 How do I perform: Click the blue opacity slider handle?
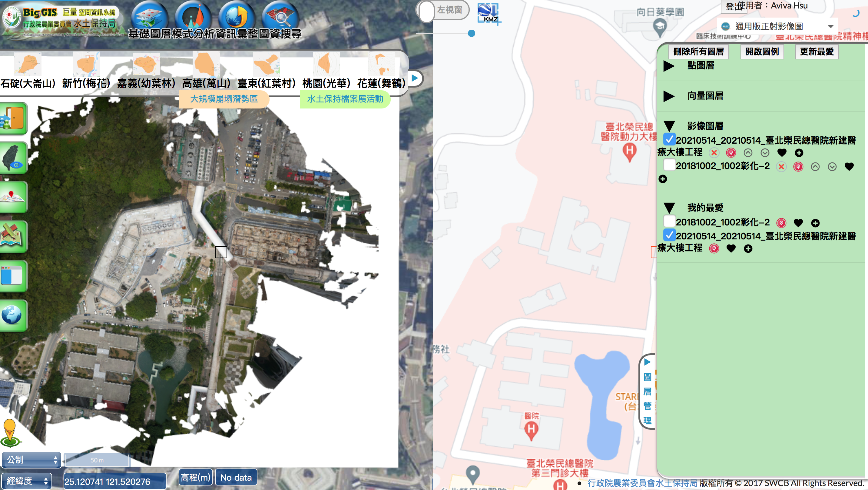coord(471,33)
